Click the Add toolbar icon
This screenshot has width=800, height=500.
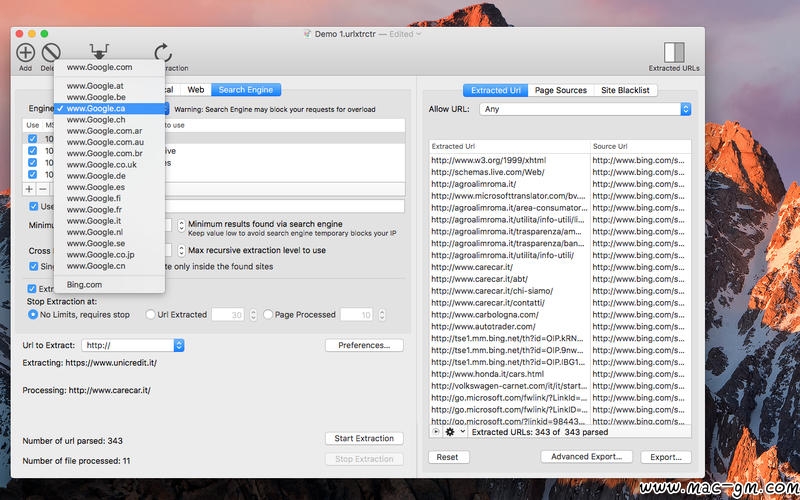(x=26, y=52)
